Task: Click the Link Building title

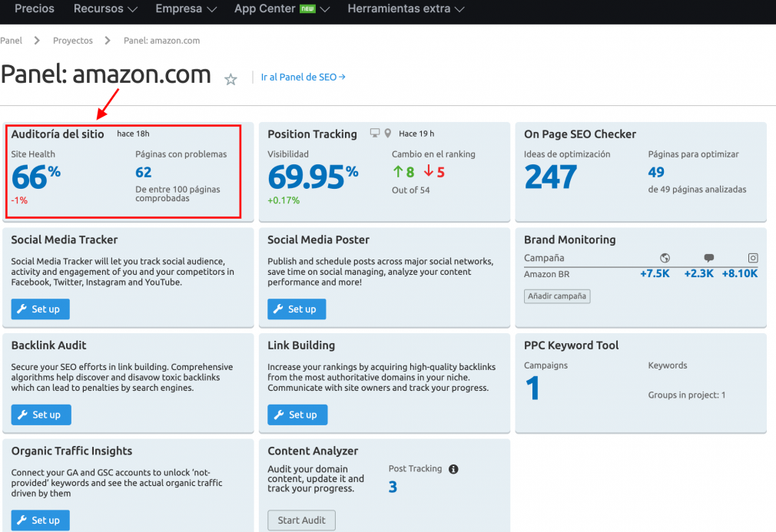Action: (301, 345)
